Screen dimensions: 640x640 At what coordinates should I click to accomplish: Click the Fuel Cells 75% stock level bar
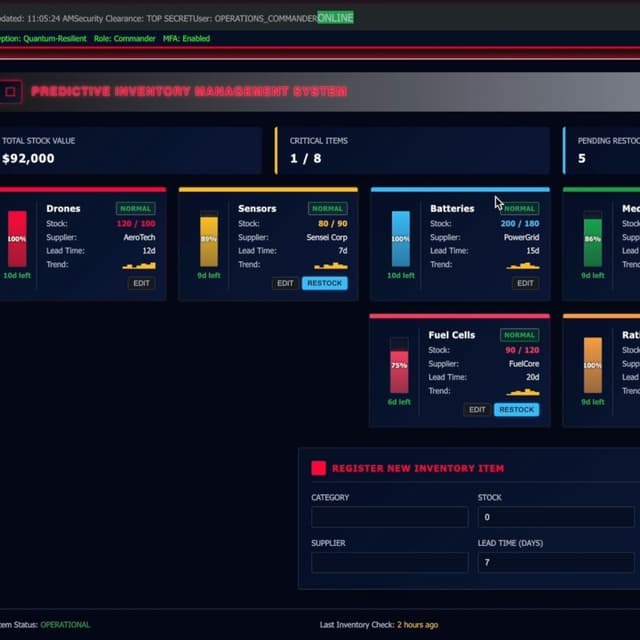399,365
